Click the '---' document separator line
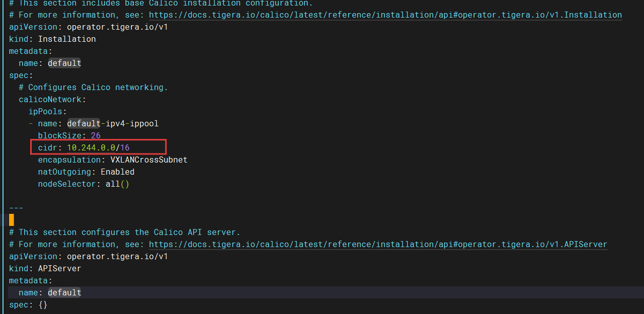Viewport: 644px width, 314px height. click(x=16, y=208)
